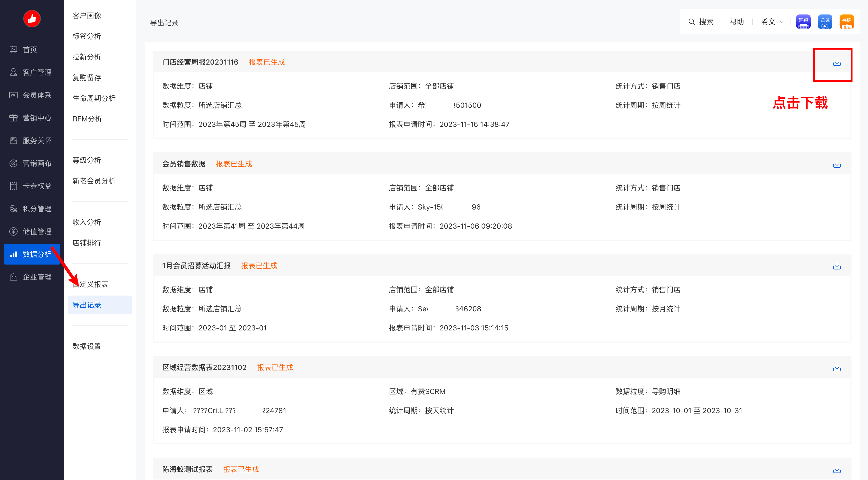Download the 1月会员招募活动汇报 report
The height and width of the screenshot is (480, 868).
coord(837,266)
